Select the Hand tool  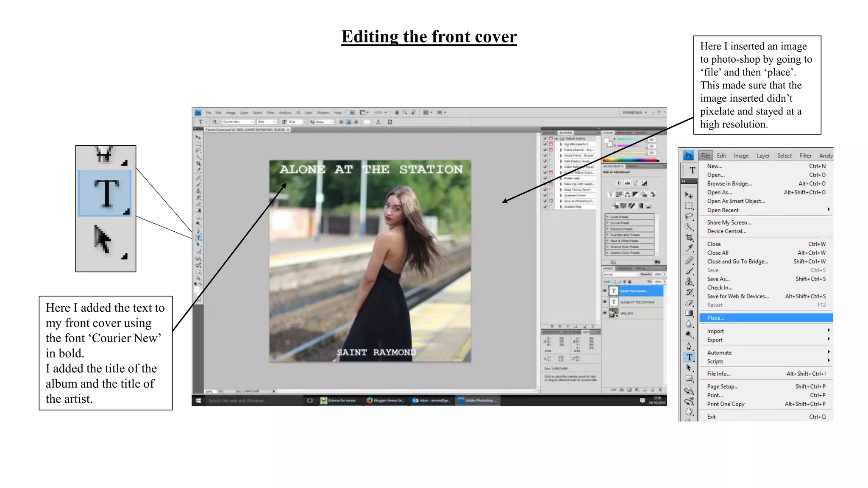pos(689,411)
